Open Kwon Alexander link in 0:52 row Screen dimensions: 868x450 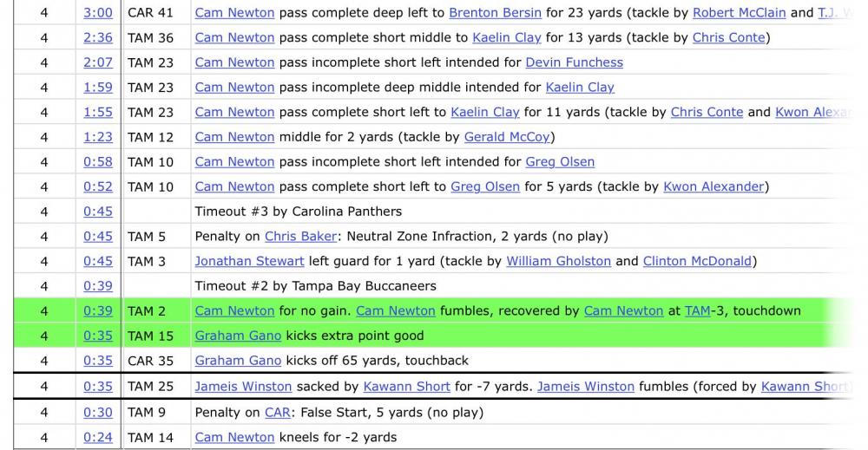(x=713, y=186)
